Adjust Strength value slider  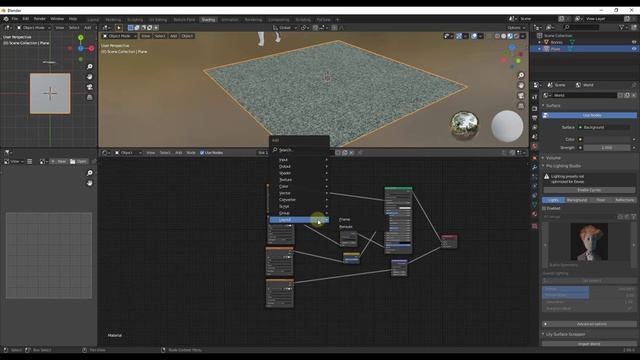(607, 147)
